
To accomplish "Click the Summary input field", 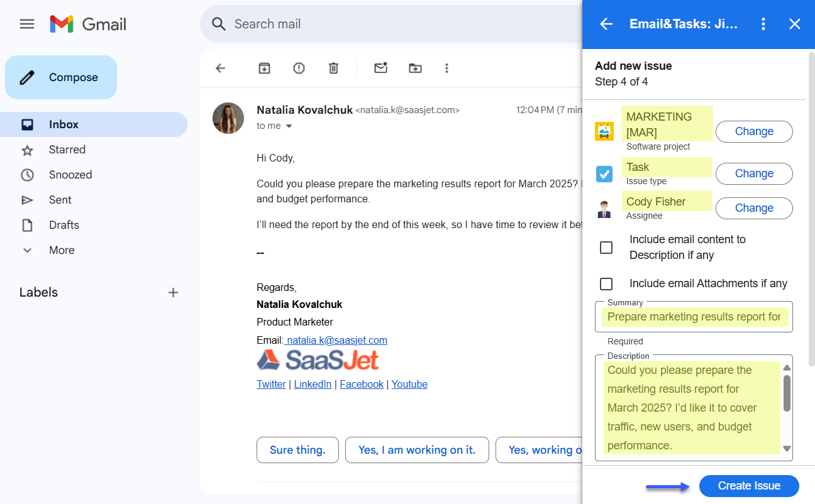I will pos(694,317).
